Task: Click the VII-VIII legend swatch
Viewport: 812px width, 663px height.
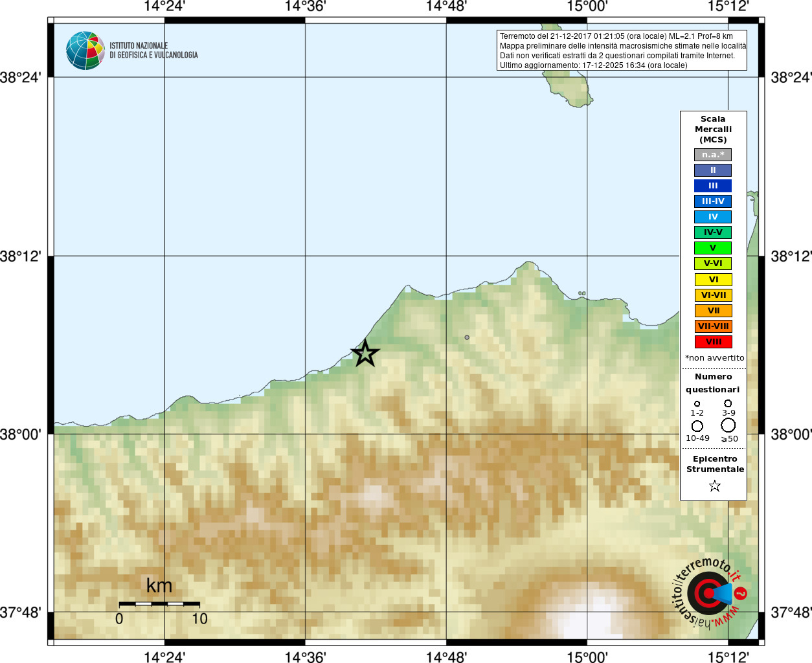Action: [x=713, y=326]
